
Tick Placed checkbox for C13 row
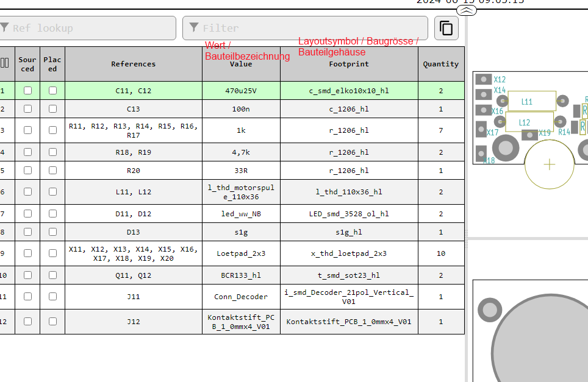[52, 109]
